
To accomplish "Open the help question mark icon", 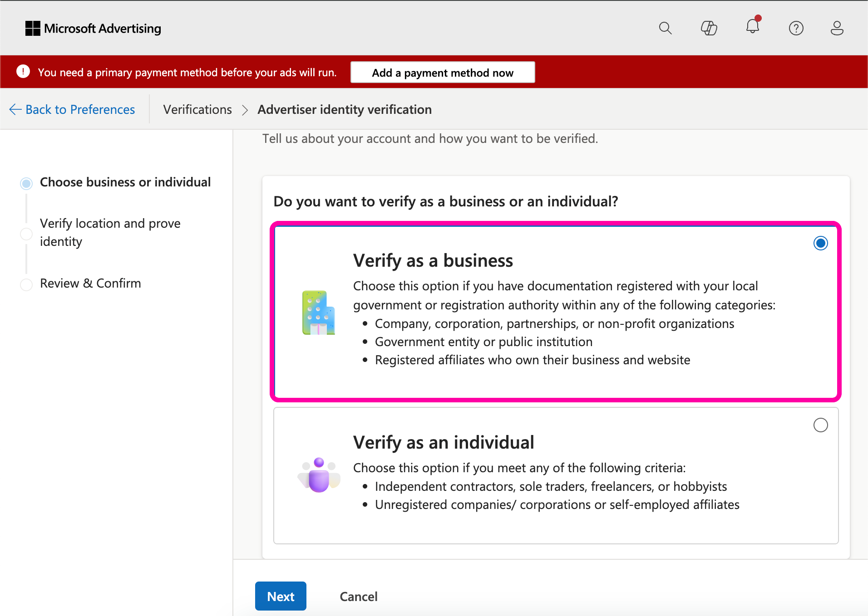I will tap(796, 28).
